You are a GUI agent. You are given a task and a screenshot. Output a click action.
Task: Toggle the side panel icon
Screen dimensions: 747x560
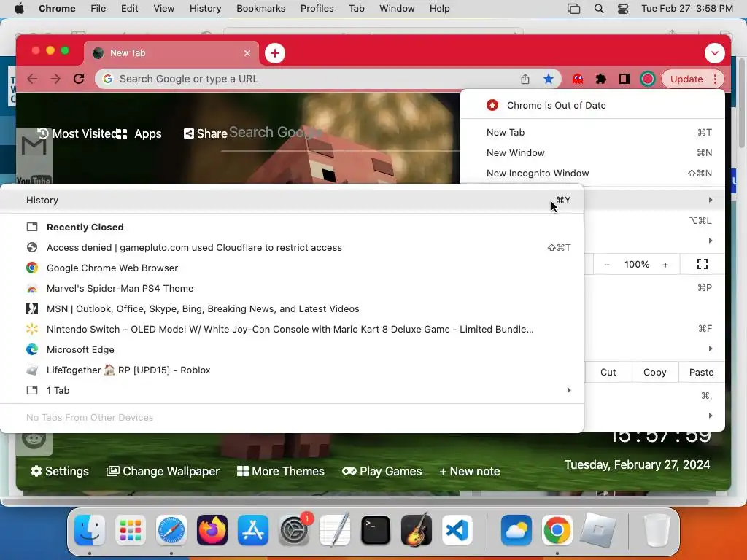pyautogui.click(x=624, y=79)
